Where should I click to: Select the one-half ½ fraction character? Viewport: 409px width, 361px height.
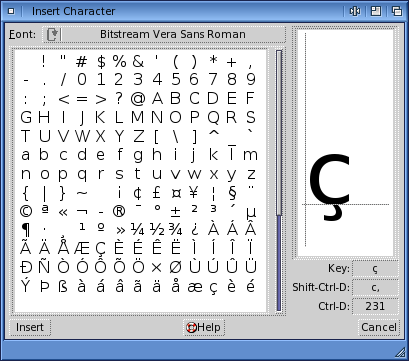coord(156,230)
